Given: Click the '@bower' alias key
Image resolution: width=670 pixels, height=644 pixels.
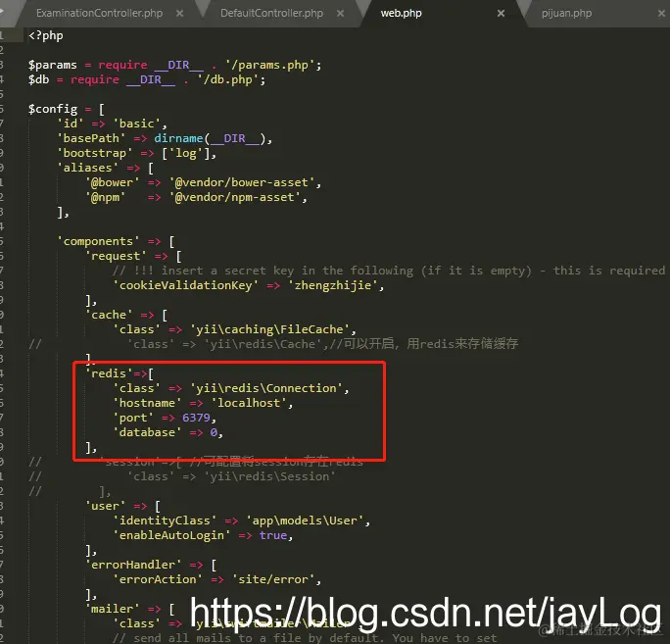Looking at the screenshot, I should [x=113, y=182].
